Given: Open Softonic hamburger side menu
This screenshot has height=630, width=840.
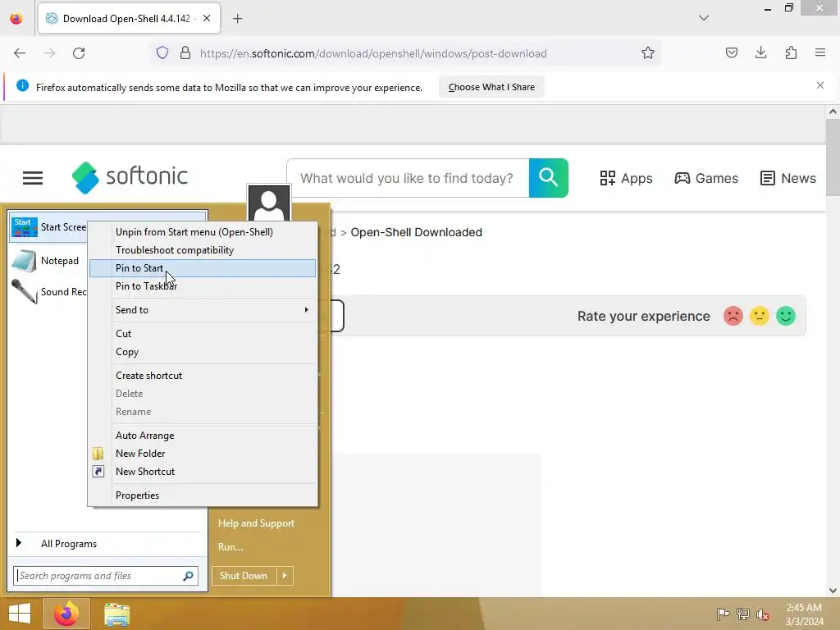Looking at the screenshot, I should [x=33, y=178].
